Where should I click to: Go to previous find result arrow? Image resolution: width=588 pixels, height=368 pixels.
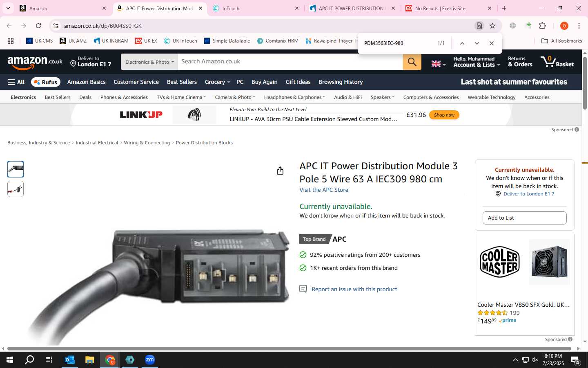[x=462, y=43]
